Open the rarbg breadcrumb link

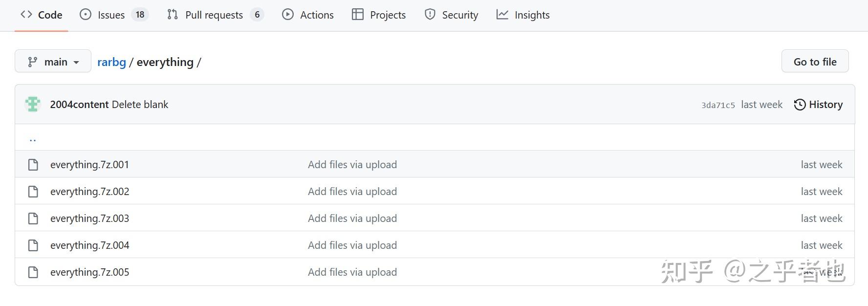tap(111, 62)
